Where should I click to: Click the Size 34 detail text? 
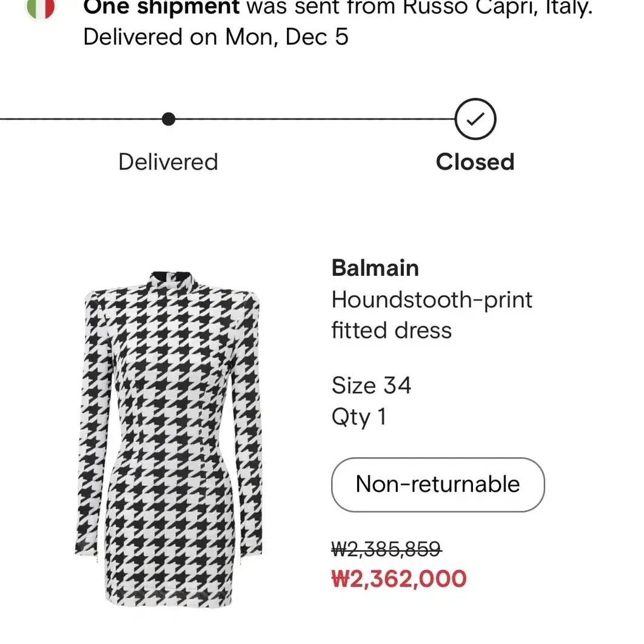coord(371,385)
